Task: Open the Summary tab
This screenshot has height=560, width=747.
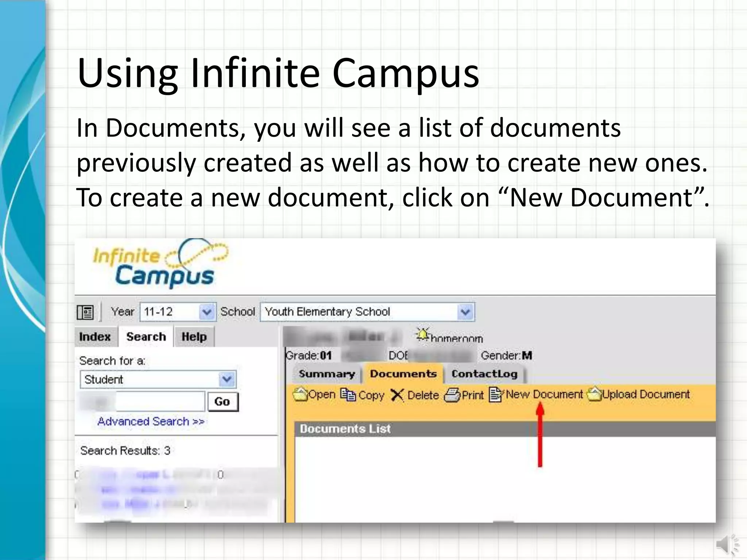Action: (x=327, y=374)
